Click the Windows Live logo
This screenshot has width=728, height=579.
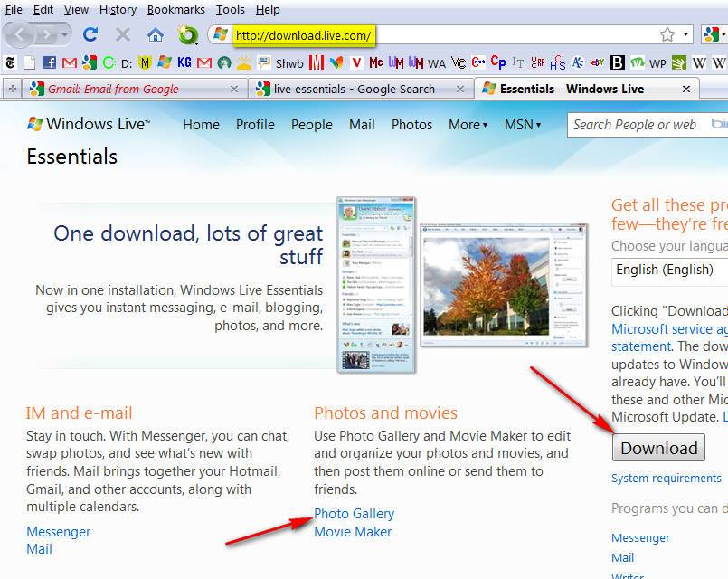click(x=89, y=124)
